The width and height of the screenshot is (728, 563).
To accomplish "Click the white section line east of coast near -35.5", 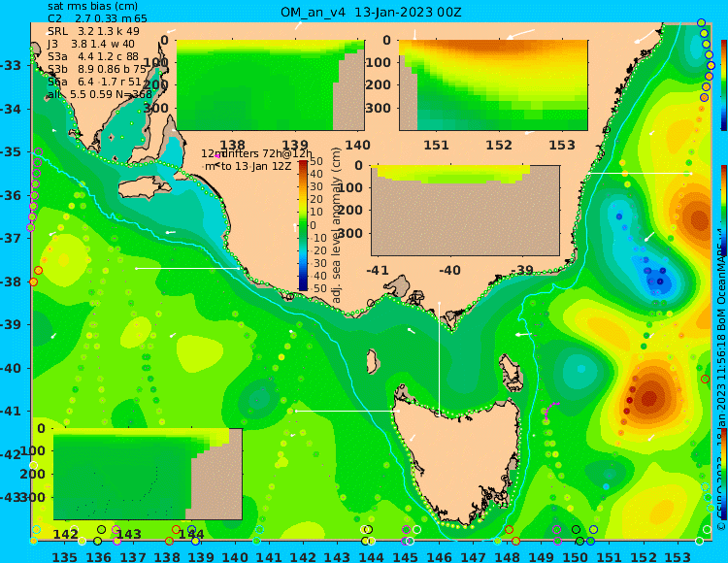I will click(x=640, y=173).
